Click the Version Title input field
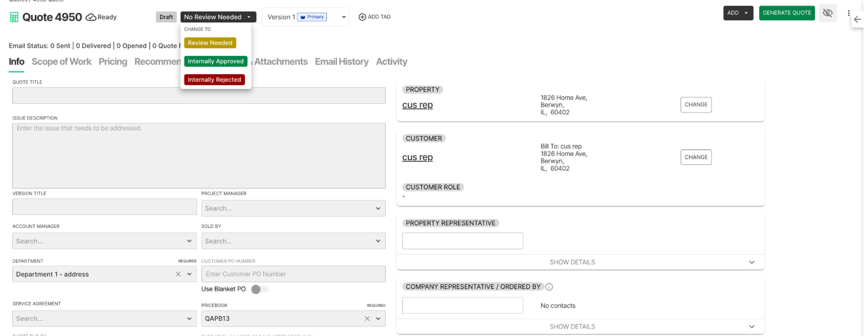 [104, 207]
